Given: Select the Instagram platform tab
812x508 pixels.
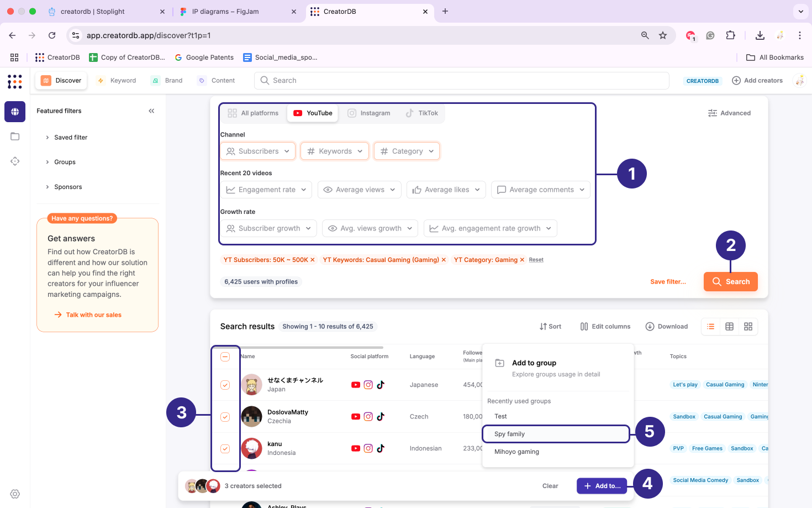Looking at the screenshot, I should click(x=369, y=113).
